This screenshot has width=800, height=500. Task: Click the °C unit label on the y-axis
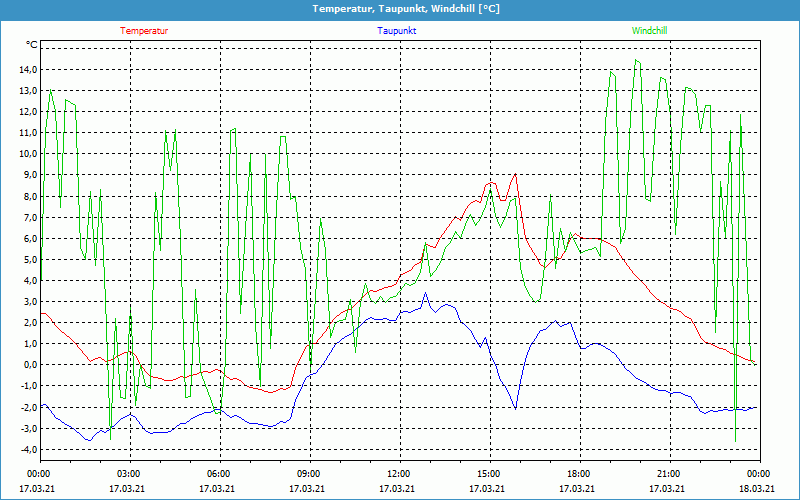coord(32,45)
